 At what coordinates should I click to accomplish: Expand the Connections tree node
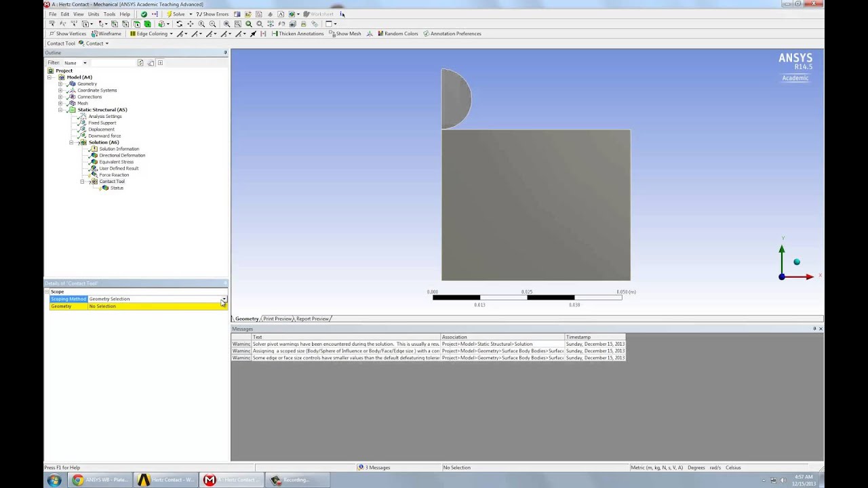tap(60, 97)
